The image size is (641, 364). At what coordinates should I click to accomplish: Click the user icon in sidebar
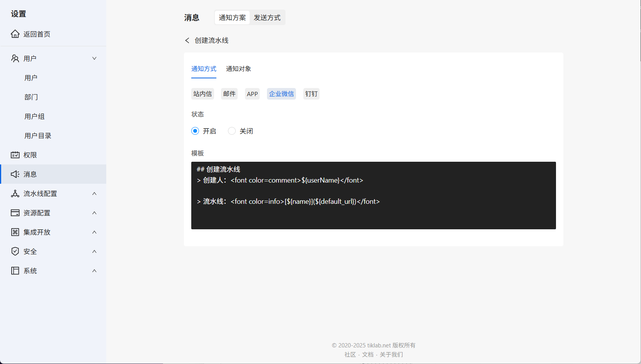(15, 58)
